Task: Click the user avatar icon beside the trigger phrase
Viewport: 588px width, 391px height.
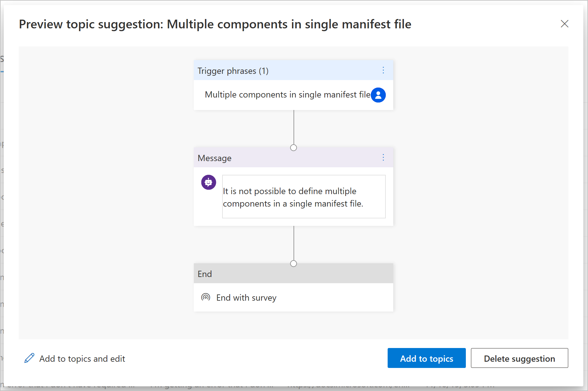Action: (x=378, y=95)
